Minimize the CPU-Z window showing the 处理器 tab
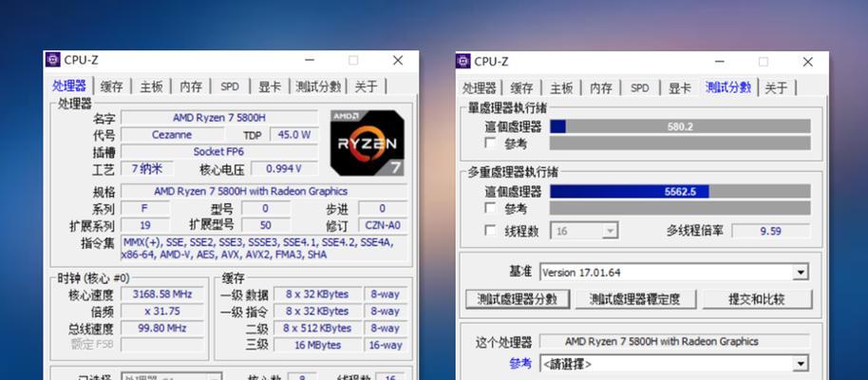Image resolution: width=868 pixels, height=380 pixels. click(x=310, y=60)
